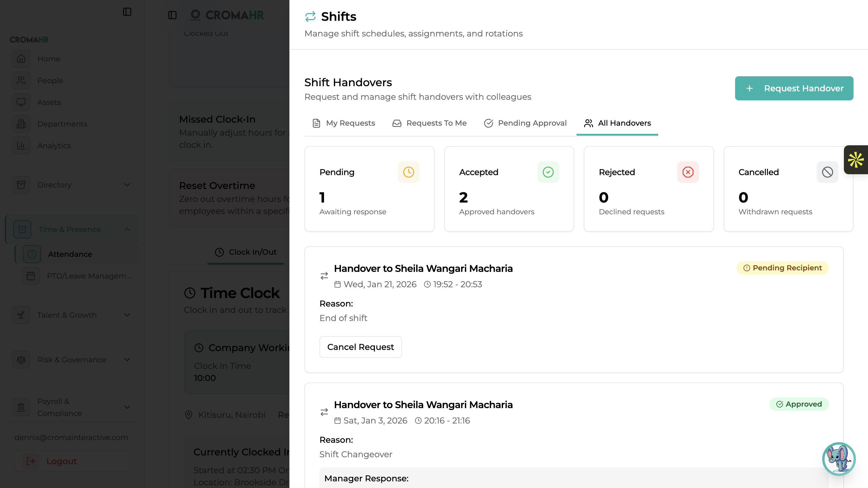Image resolution: width=868 pixels, height=488 pixels.
Task: Switch to the My Requests tab
Action: click(x=344, y=123)
